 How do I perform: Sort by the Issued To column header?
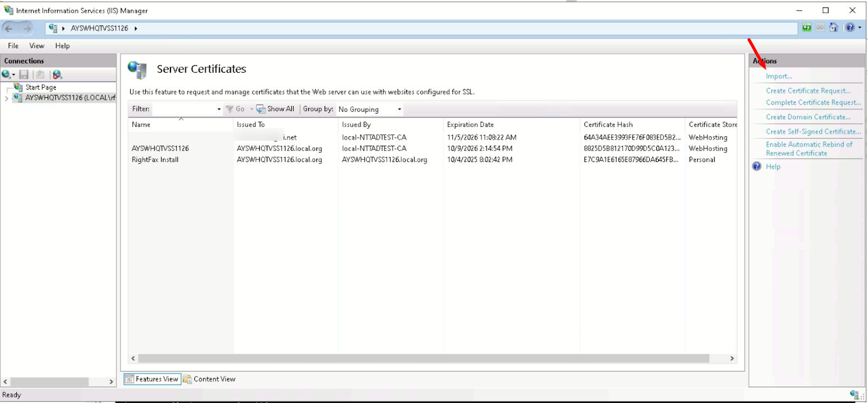click(286, 125)
